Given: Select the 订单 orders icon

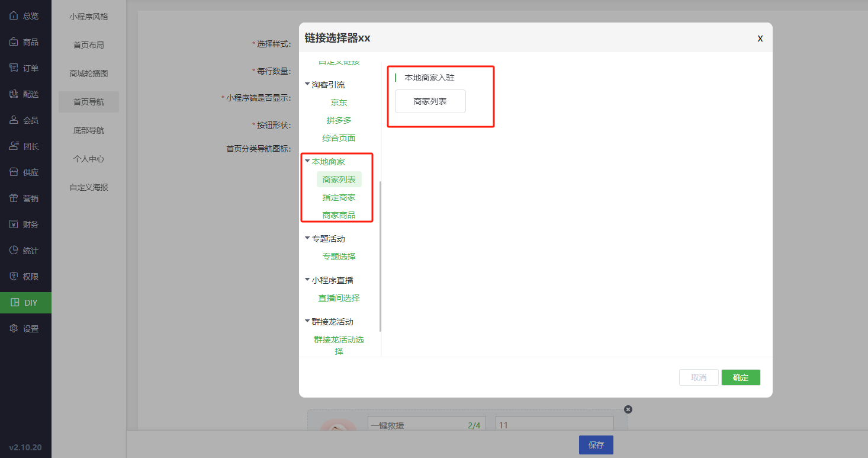Looking at the screenshot, I should [14, 68].
